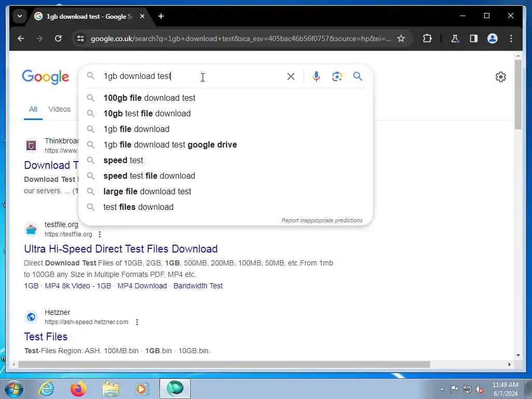Choose the 'speed test' suggestion
The height and width of the screenshot is (399, 532).
[225, 161]
